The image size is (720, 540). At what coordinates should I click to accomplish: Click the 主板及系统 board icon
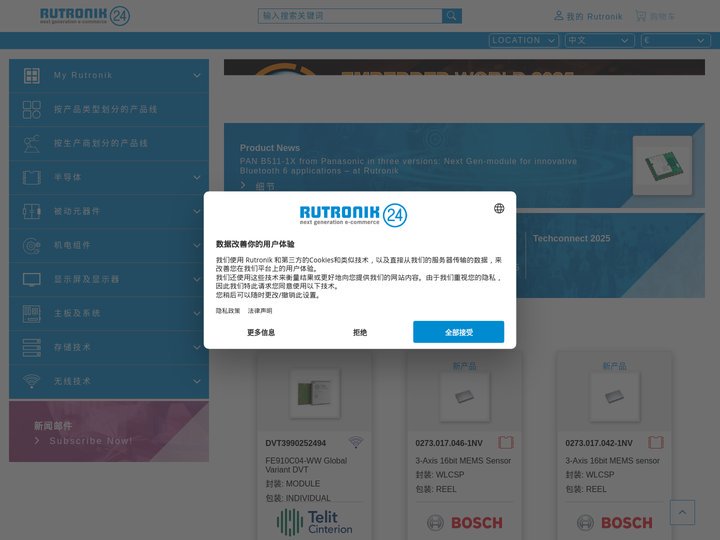click(x=32, y=314)
